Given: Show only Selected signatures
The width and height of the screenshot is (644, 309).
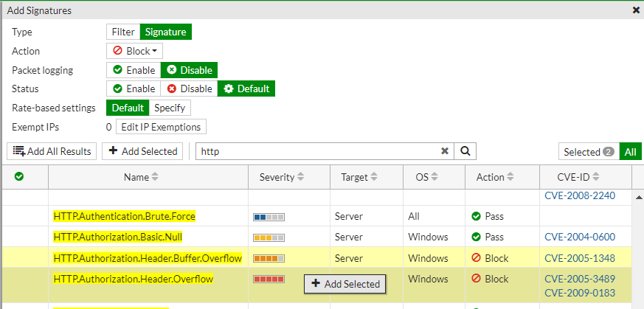Looking at the screenshot, I should tap(588, 152).
